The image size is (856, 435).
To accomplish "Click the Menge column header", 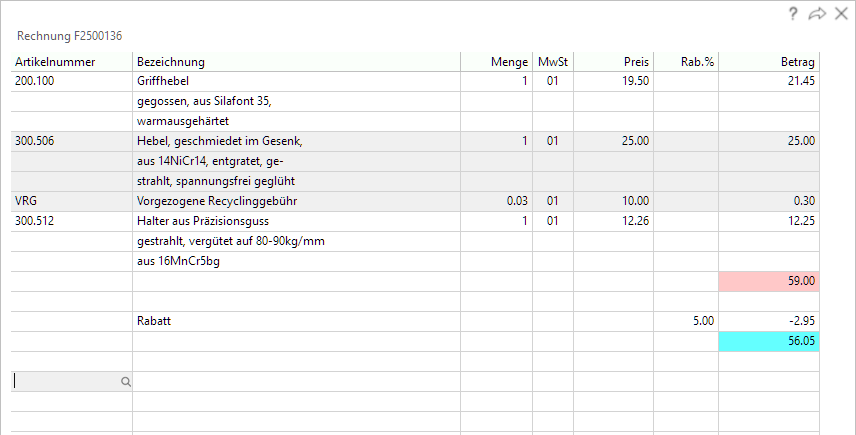I will click(x=508, y=62).
